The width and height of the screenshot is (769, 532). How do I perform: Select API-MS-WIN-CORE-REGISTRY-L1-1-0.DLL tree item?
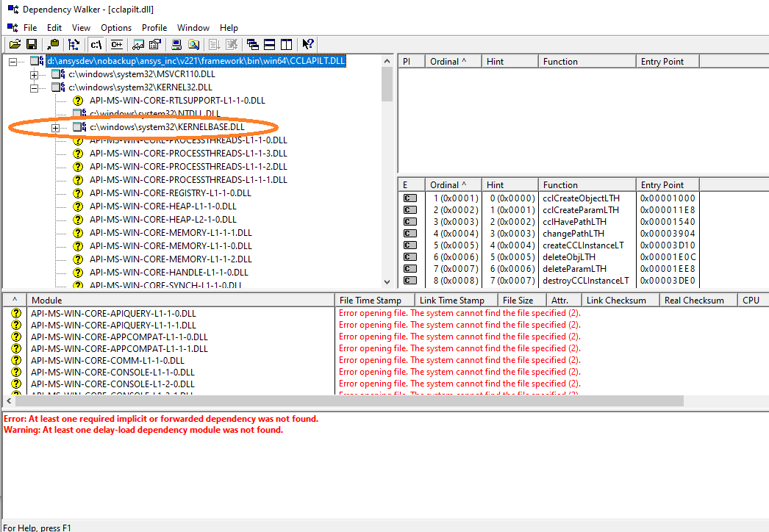point(170,193)
